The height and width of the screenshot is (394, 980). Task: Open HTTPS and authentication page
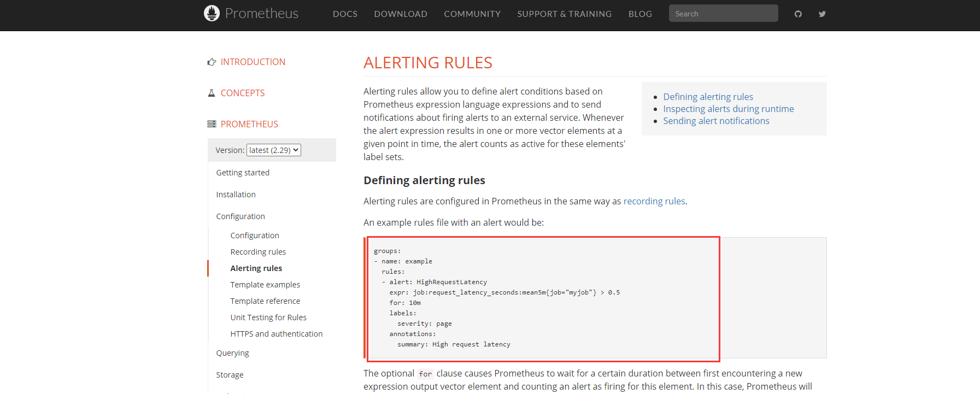pyautogui.click(x=277, y=334)
